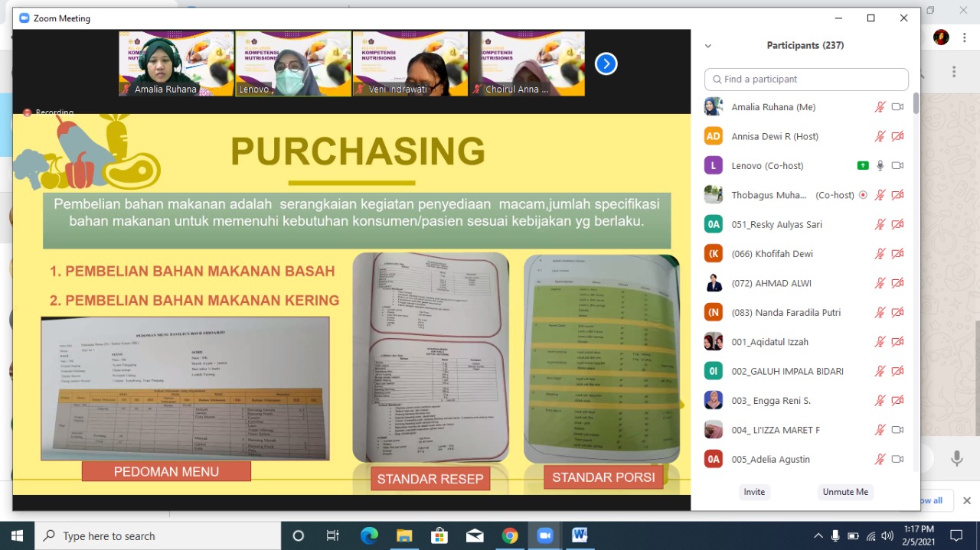Launch Google Chrome from the taskbar
Image resolution: width=980 pixels, height=550 pixels.
click(509, 535)
